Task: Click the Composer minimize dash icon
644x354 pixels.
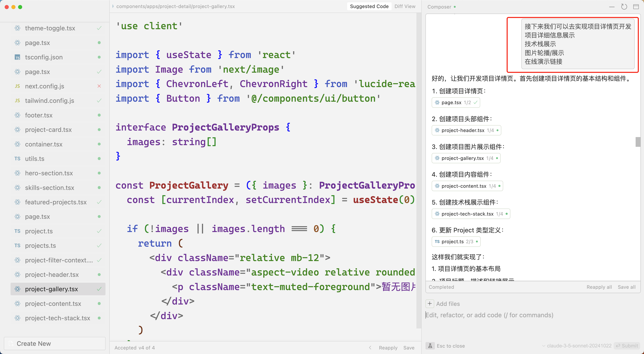Action: 612,7
